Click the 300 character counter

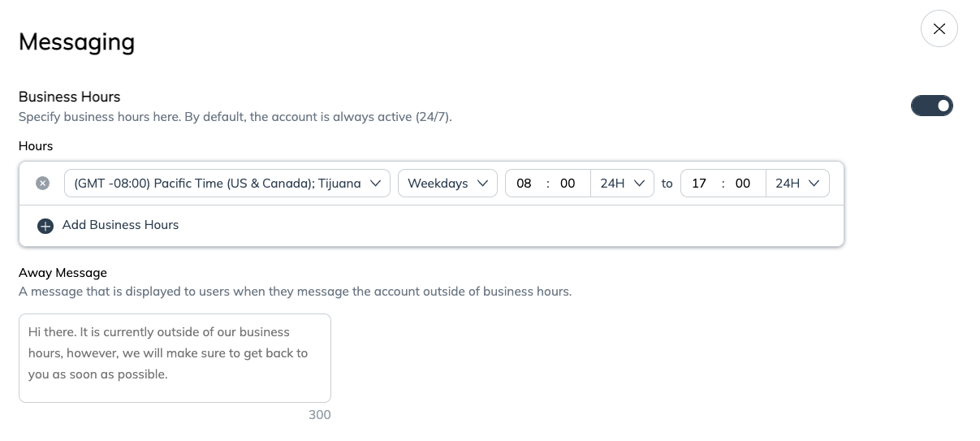(x=319, y=415)
